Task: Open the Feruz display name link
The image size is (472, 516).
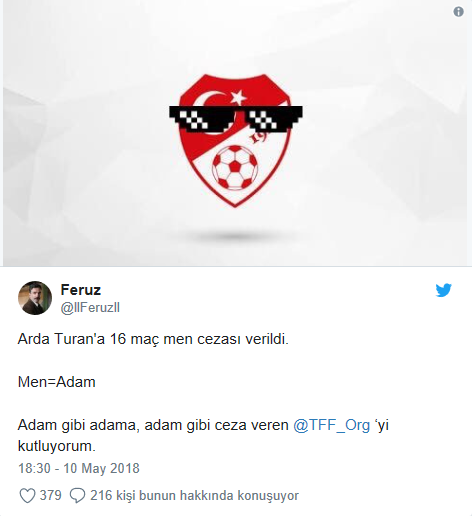Action: pyautogui.click(x=81, y=290)
